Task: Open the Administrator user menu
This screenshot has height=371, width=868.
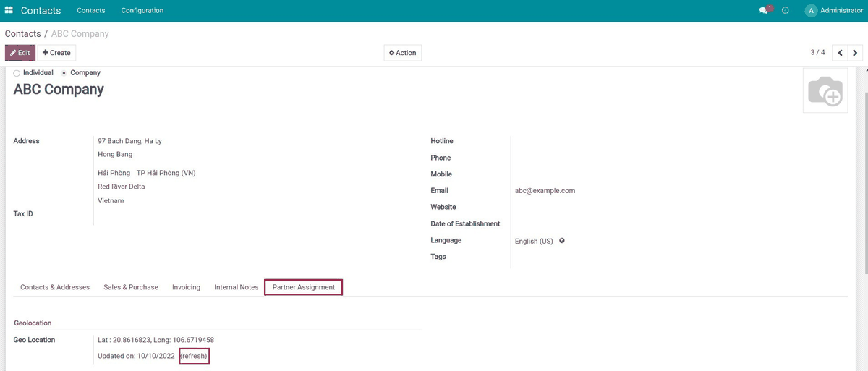Action: pyautogui.click(x=834, y=11)
